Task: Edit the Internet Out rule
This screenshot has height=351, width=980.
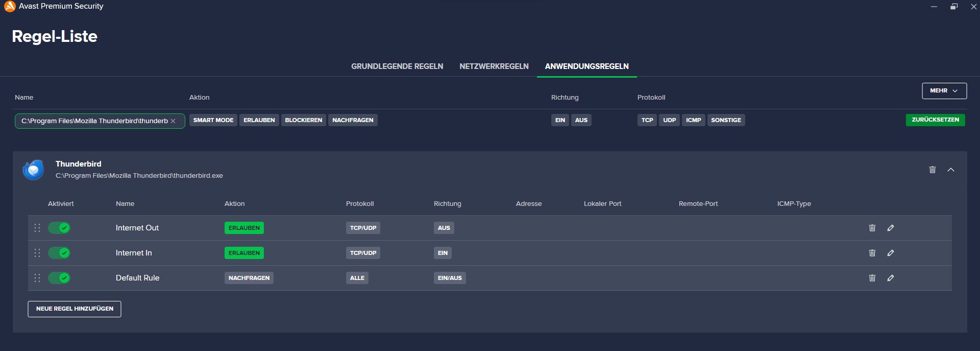Action: 891,228
